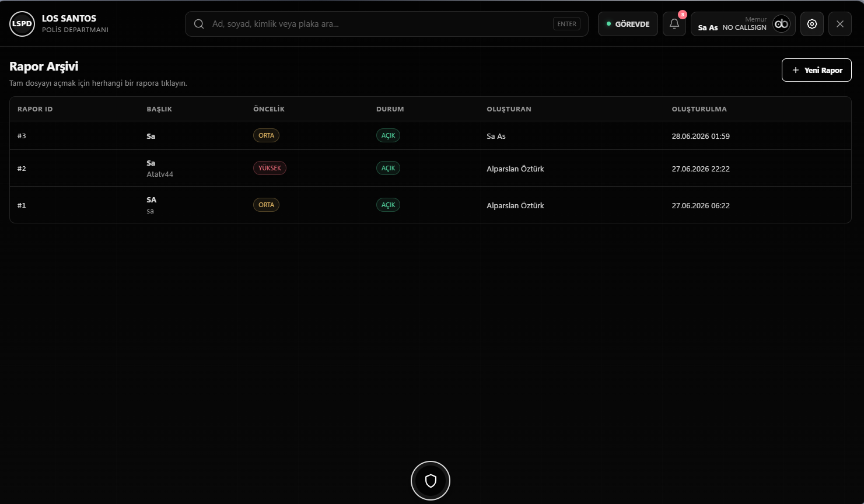The image size is (864, 504).
Task: Click the AÇIK status on report #2
Action: tap(388, 168)
